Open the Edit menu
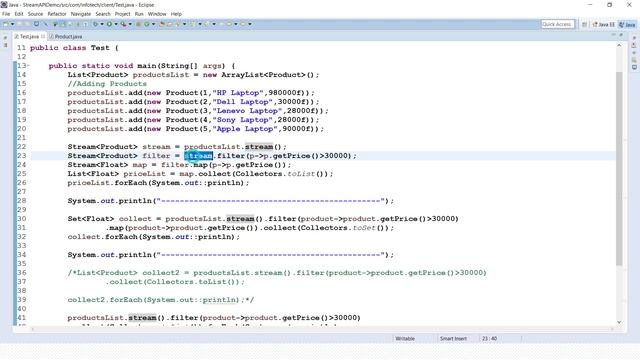Image resolution: width=640 pixels, height=360 pixels. [19, 14]
